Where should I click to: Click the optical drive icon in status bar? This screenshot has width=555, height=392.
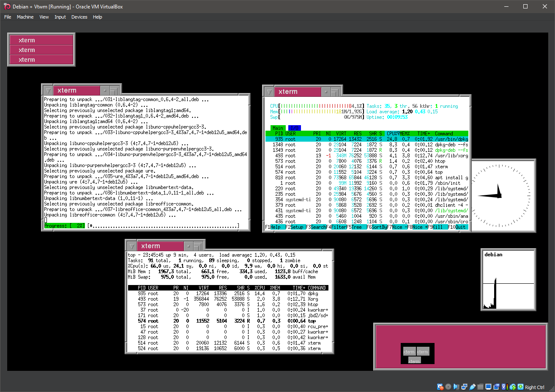448,387
